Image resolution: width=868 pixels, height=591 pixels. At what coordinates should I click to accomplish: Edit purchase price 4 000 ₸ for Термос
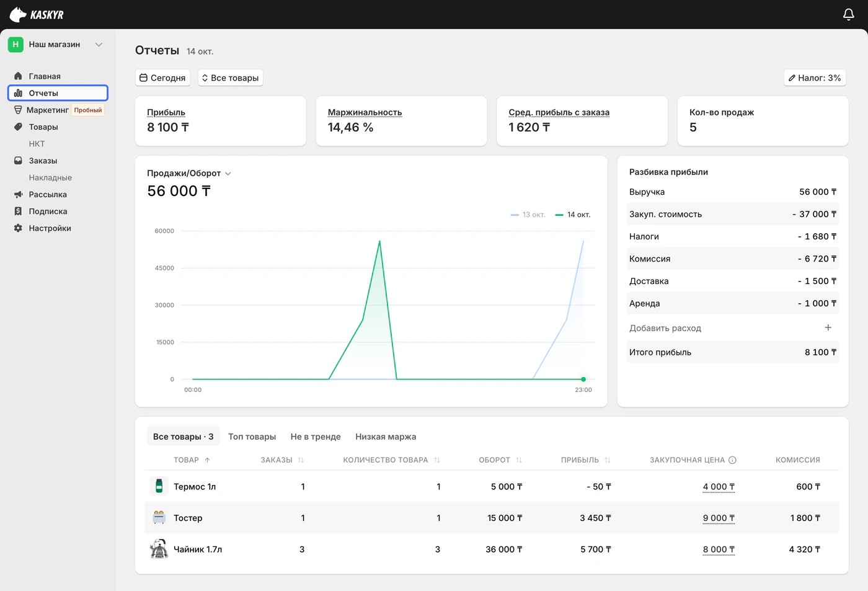point(719,487)
